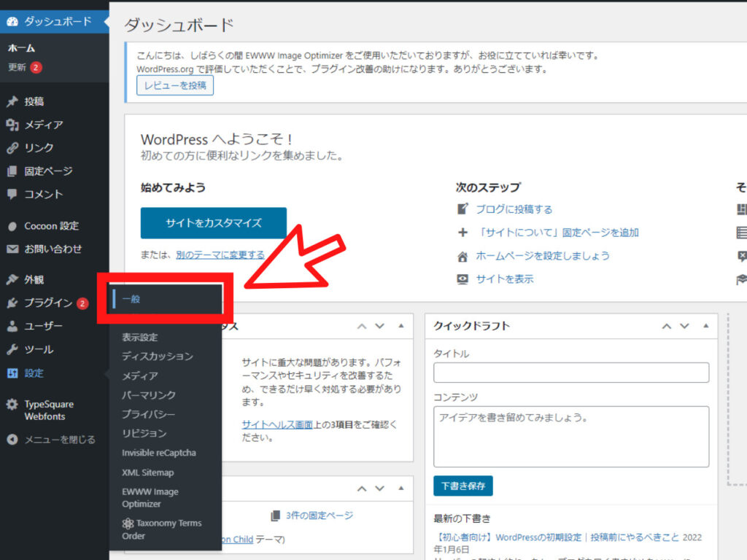Save the draft with 下書き保存
The width and height of the screenshot is (747, 560).
tap(463, 486)
